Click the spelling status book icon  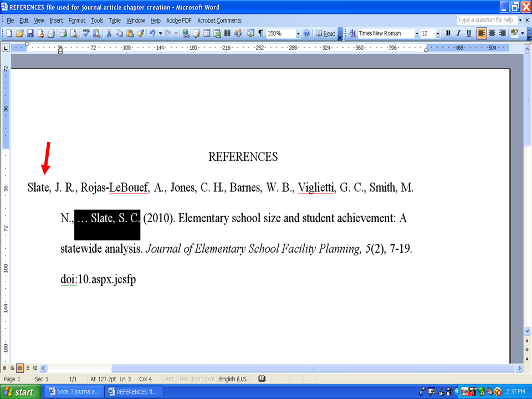(262, 378)
